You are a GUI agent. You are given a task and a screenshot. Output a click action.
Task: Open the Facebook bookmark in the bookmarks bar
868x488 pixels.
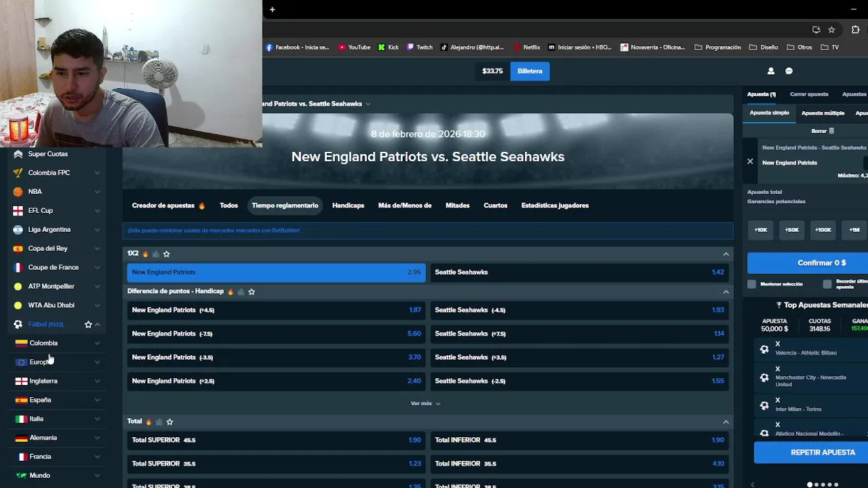[297, 47]
